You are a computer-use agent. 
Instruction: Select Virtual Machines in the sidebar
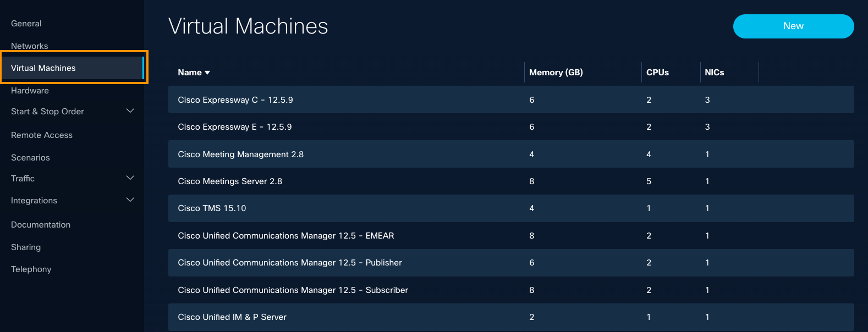tap(73, 68)
